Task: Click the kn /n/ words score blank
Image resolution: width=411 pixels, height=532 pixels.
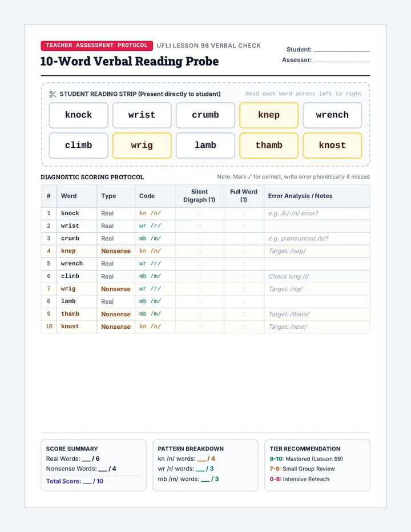Action: [x=202, y=459]
